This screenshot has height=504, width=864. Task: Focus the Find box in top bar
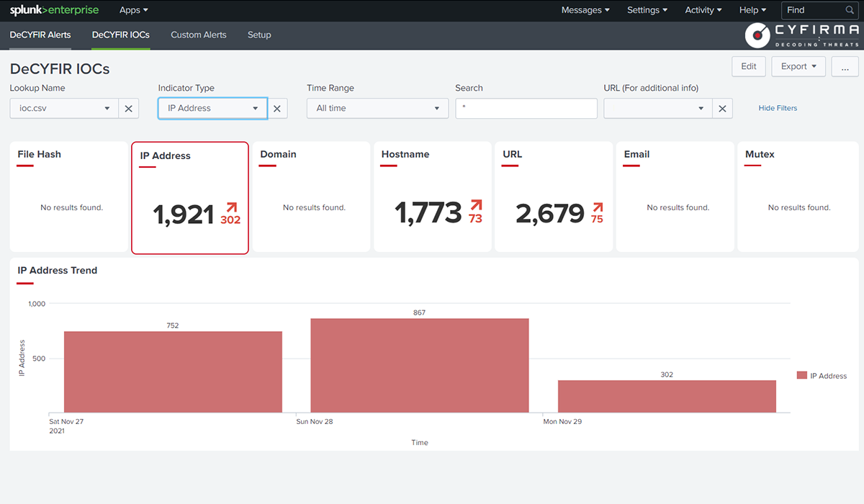click(814, 10)
